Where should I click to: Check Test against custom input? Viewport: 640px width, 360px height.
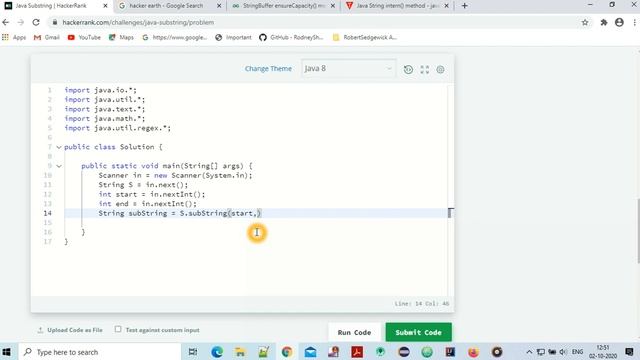[x=118, y=329]
